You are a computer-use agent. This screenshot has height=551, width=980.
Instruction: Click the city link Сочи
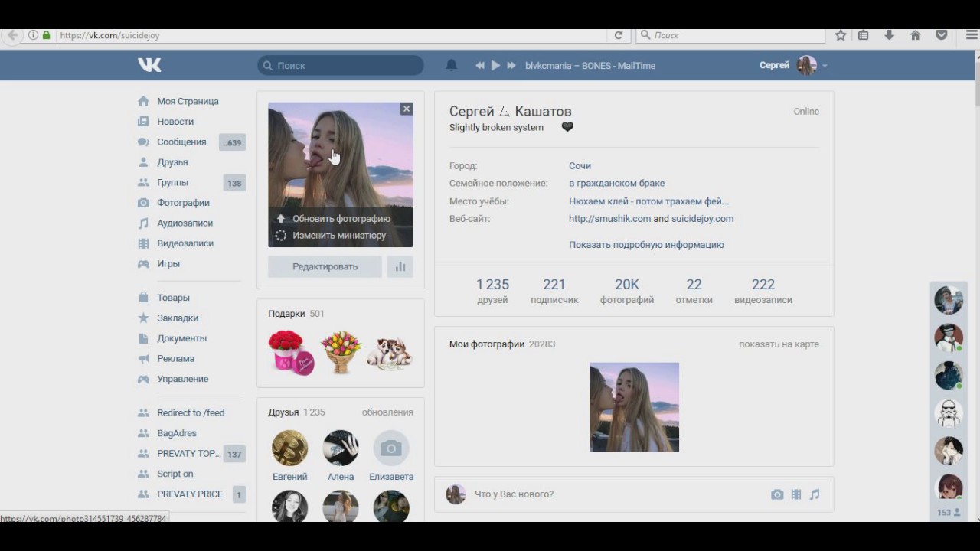(x=580, y=165)
